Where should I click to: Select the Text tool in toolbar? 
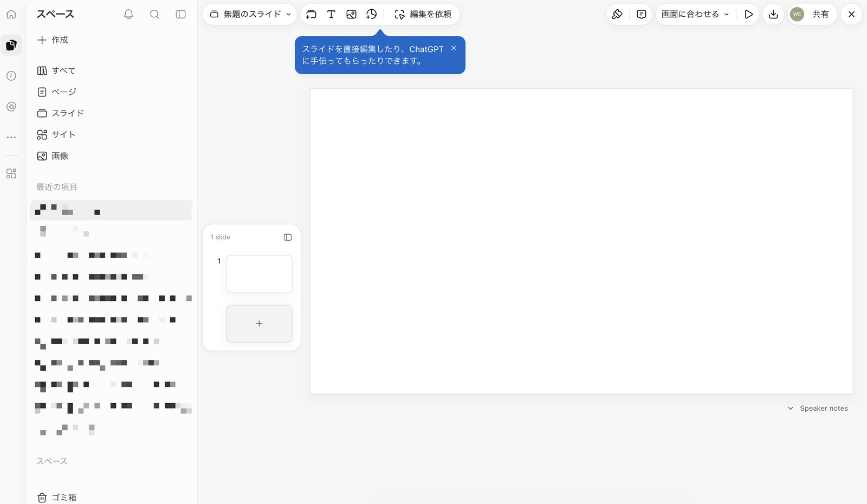coord(331,15)
